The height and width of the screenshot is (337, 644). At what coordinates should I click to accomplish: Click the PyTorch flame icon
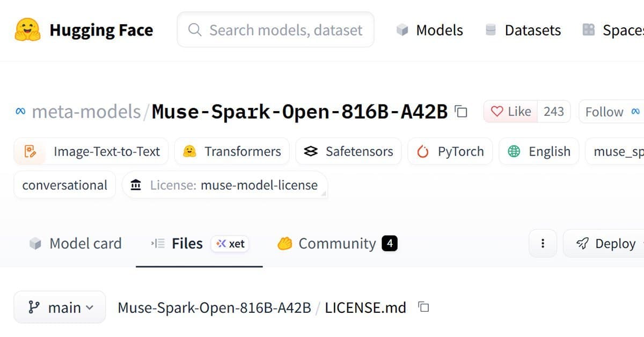[423, 151]
